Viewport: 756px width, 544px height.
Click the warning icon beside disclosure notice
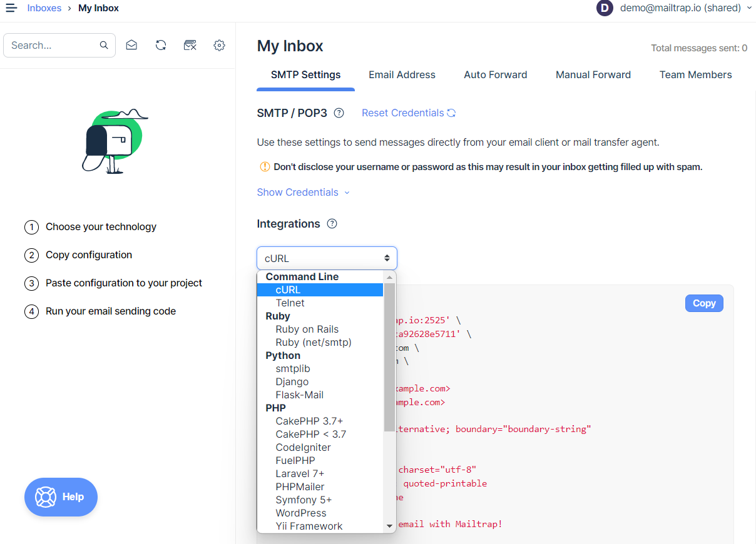pos(265,167)
